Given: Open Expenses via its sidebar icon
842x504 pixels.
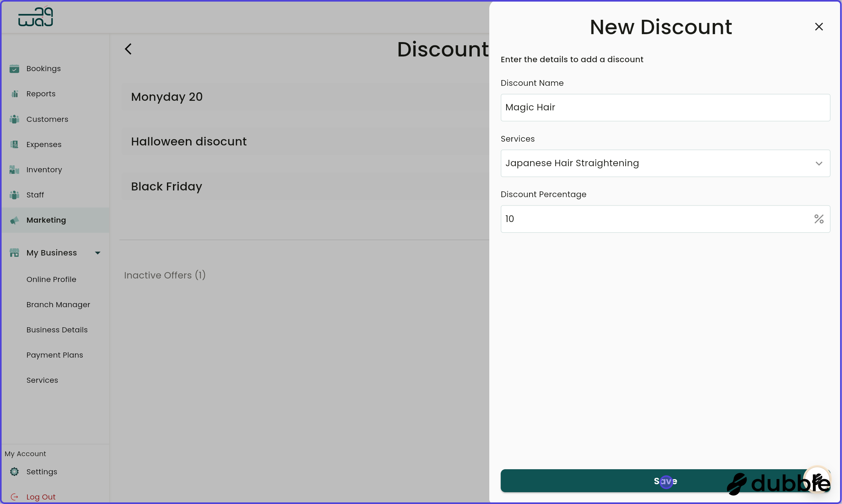Looking at the screenshot, I should (x=15, y=144).
